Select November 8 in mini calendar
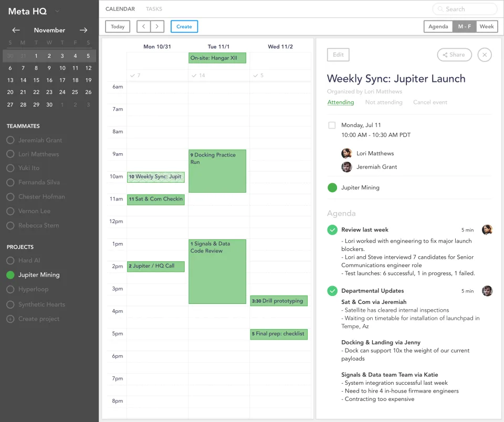Screen dimensions: 504x422 36,68
